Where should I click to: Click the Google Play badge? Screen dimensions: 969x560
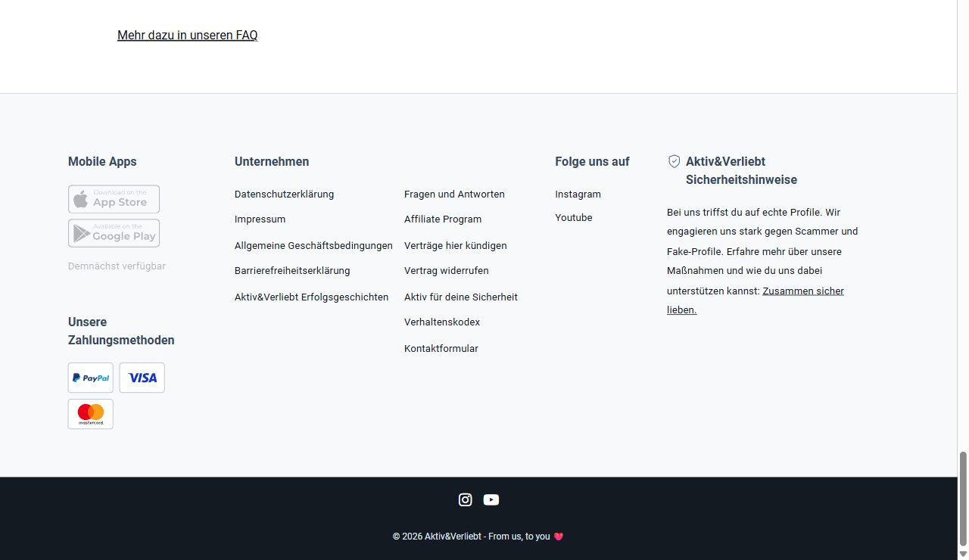point(114,233)
